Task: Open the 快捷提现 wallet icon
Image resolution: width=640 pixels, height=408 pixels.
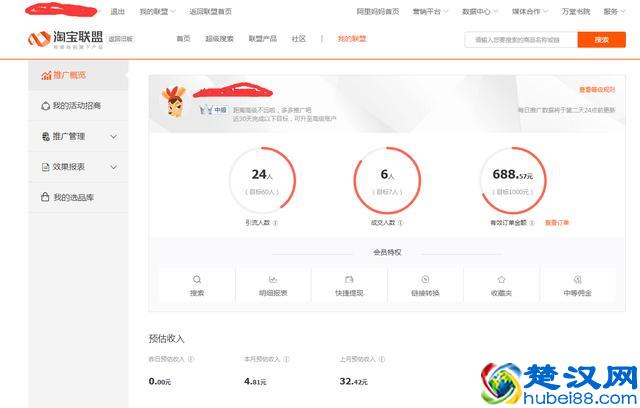Action: coord(349,279)
